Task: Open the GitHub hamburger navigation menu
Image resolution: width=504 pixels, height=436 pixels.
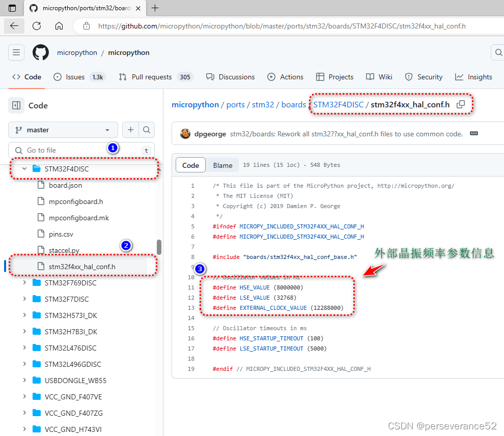Action: pos(16,52)
